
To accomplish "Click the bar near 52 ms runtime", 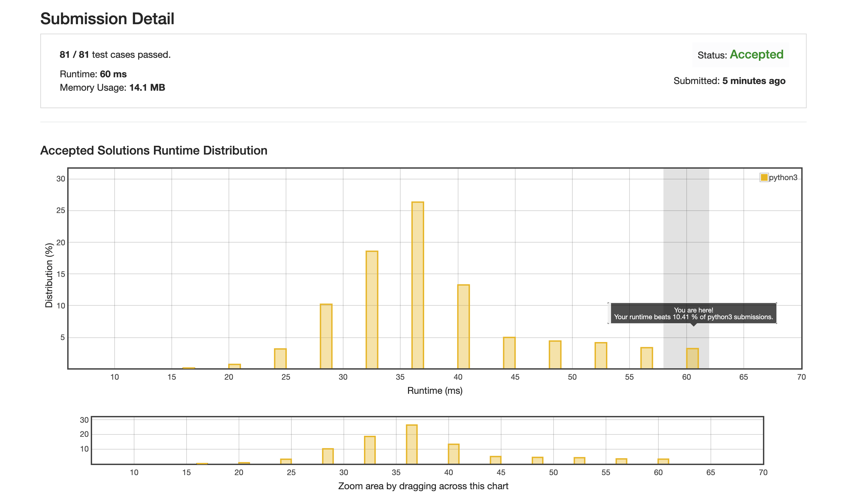I will tap(601, 355).
